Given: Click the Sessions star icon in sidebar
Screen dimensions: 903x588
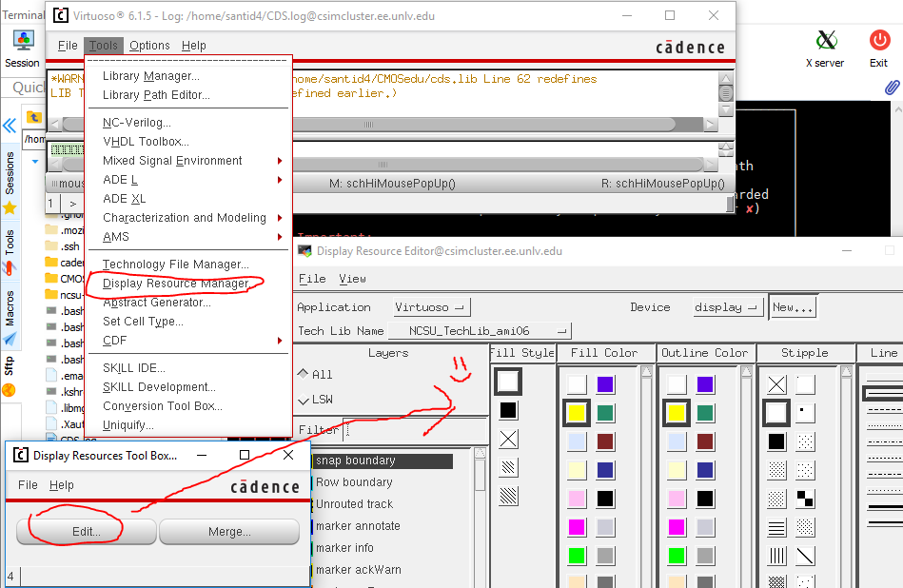Looking at the screenshot, I should pos(10,208).
